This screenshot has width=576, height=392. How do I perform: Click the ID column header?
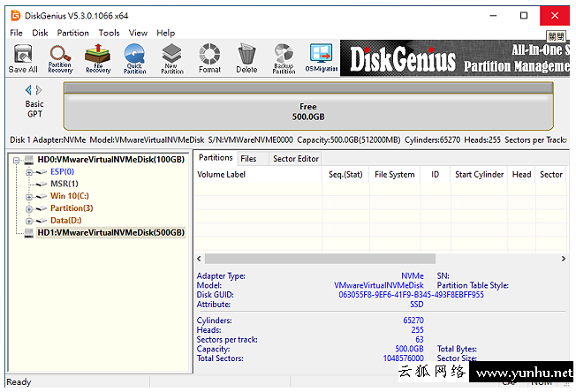436,175
